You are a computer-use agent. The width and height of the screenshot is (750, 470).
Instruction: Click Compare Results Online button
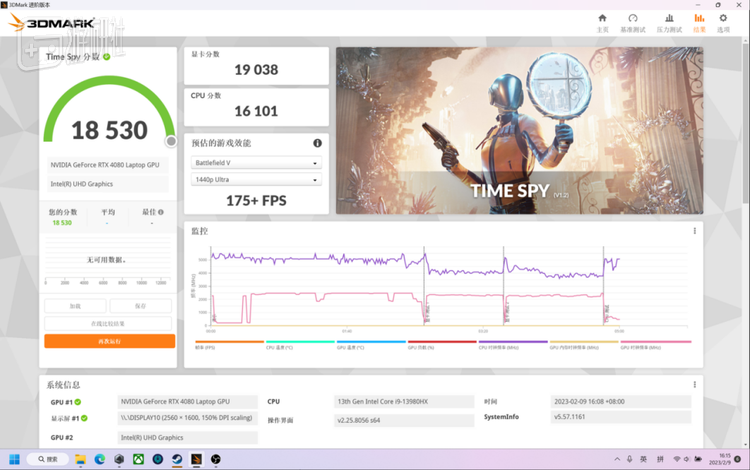[x=109, y=324]
